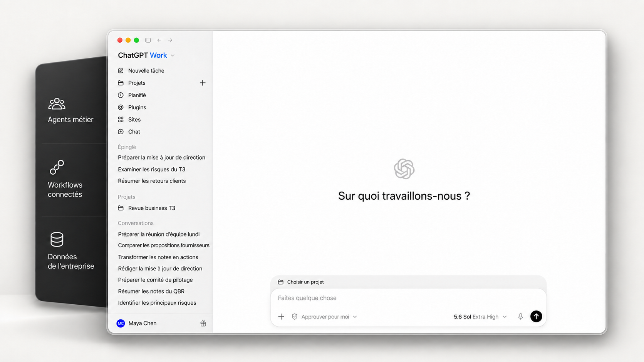Open the Maya Chen account name
Screen dimensions: 644x362
[x=143, y=323]
